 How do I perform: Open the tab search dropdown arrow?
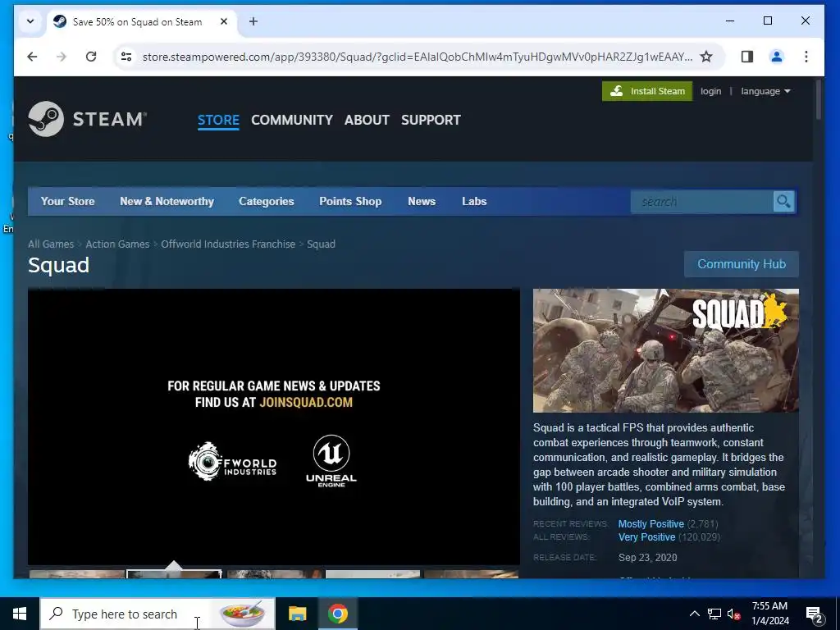click(30, 21)
